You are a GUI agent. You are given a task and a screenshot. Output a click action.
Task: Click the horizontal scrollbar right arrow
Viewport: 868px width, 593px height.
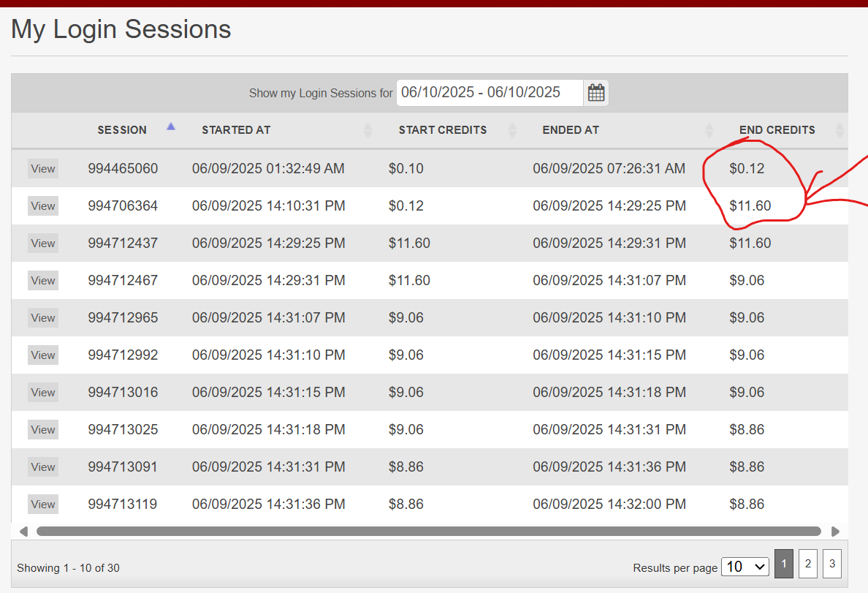835,532
